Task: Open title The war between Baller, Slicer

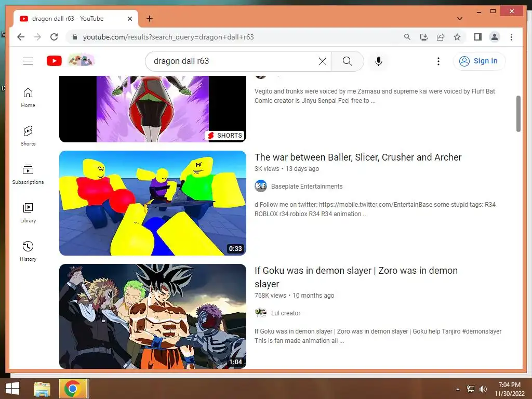Action: (x=358, y=157)
